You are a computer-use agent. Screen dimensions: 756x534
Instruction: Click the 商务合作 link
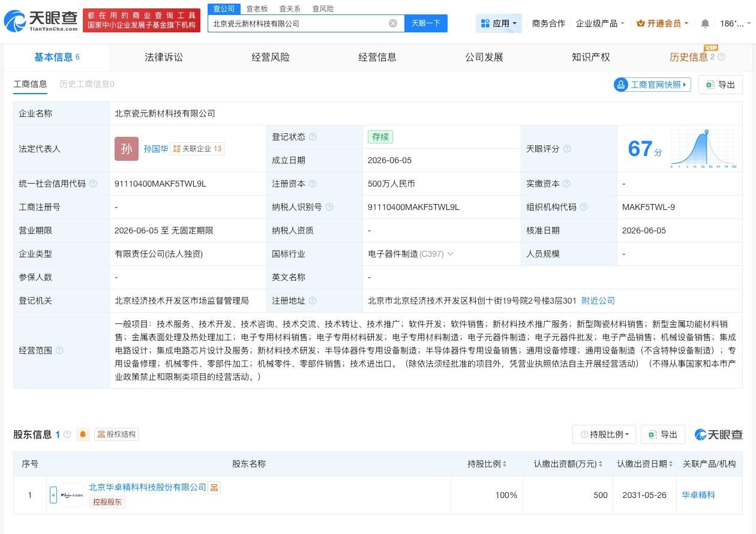point(548,23)
